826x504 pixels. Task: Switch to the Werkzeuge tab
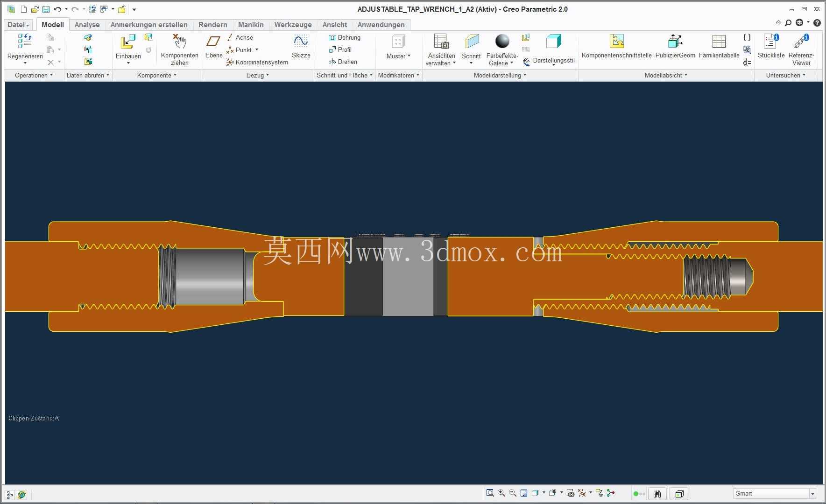pyautogui.click(x=293, y=25)
